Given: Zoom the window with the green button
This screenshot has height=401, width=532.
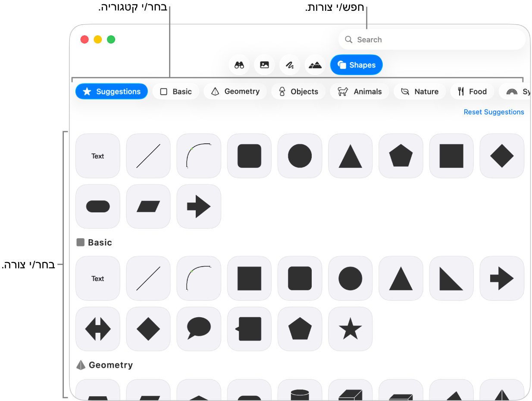Looking at the screenshot, I should (x=111, y=39).
